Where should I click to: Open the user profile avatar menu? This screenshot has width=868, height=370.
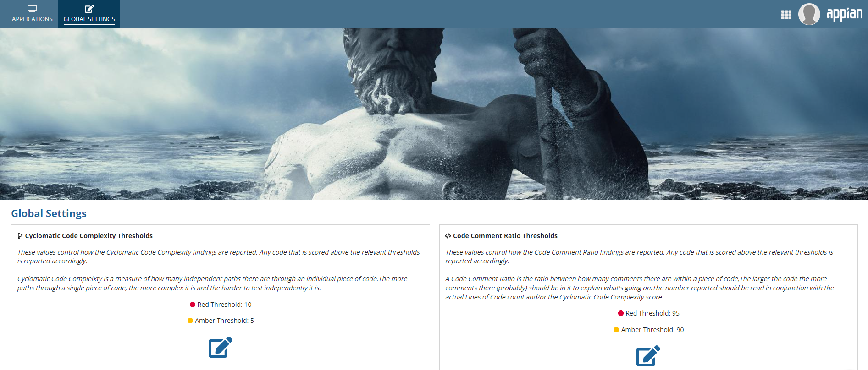click(809, 14)
